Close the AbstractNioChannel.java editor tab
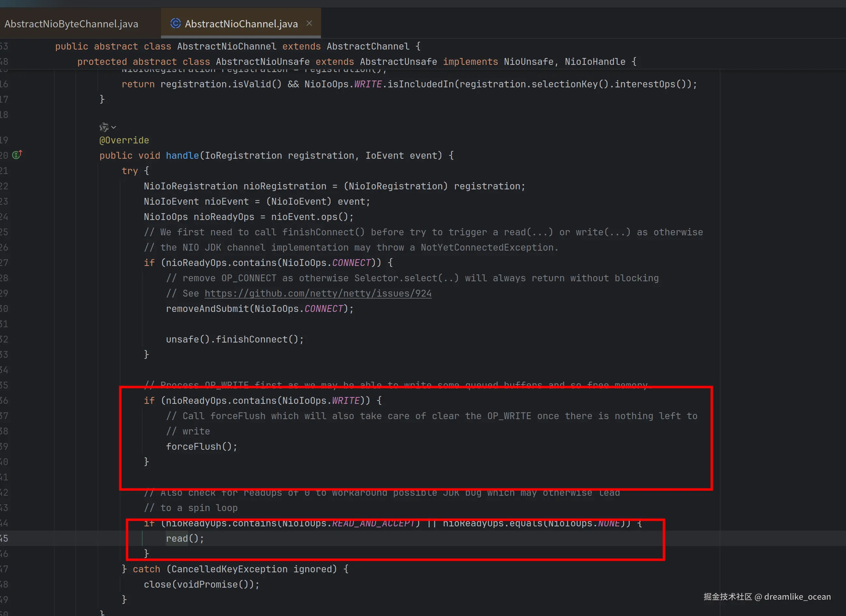Screen dimensions: 846x616 [x=309, y=23]
